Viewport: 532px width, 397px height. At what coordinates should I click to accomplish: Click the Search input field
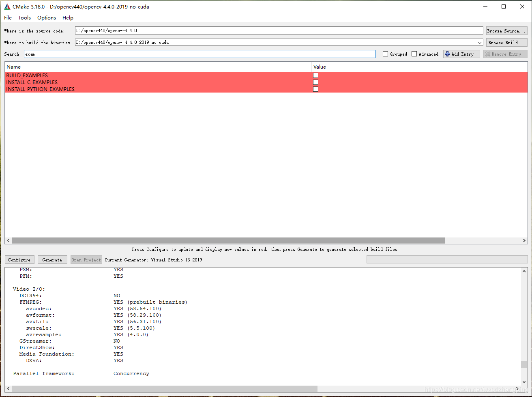pyautogui.click(x=199, y=54)
